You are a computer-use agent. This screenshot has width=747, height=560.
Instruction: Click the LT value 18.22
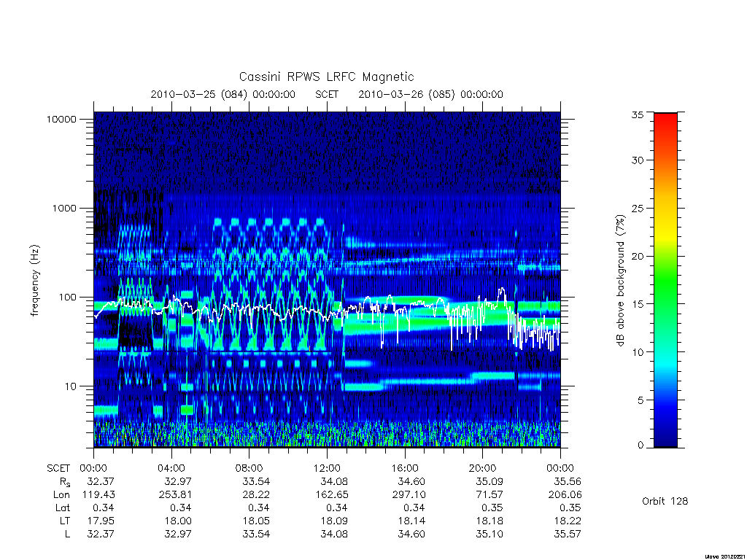(x=568, y=521)
